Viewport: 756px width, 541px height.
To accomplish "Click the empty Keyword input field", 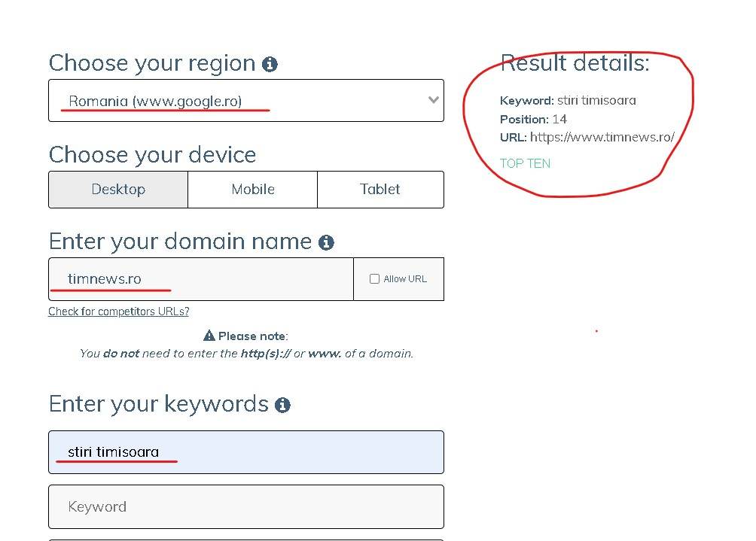I will pos(245,506).
